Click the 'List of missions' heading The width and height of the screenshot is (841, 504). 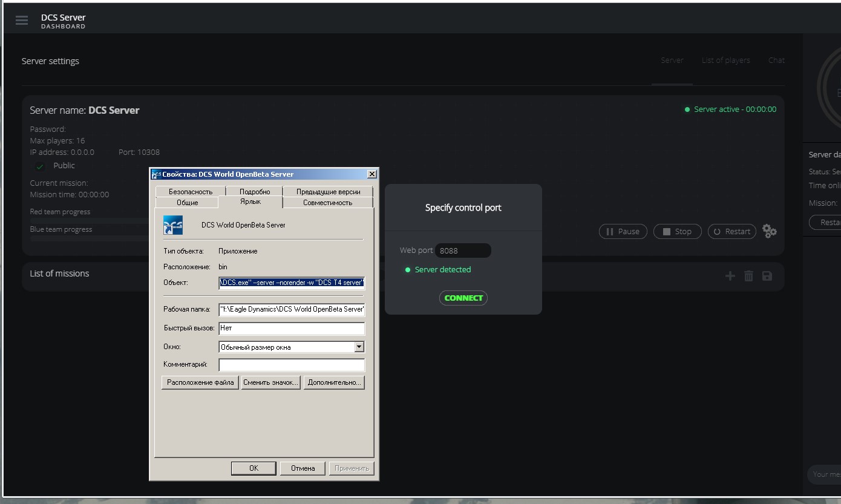click(x=59, y=273)
